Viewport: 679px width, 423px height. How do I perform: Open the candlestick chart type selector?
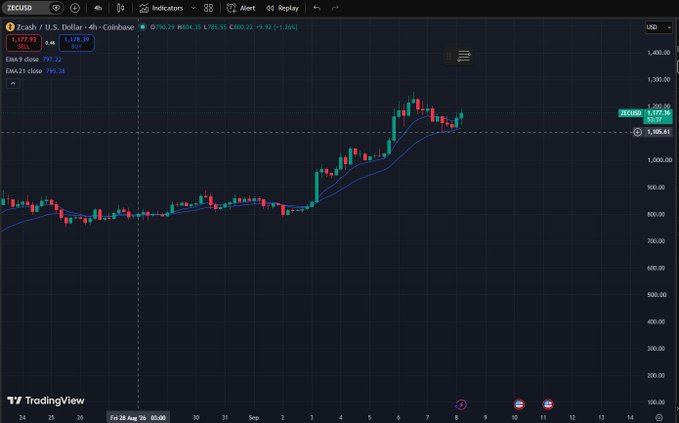(x=121, y=8)
